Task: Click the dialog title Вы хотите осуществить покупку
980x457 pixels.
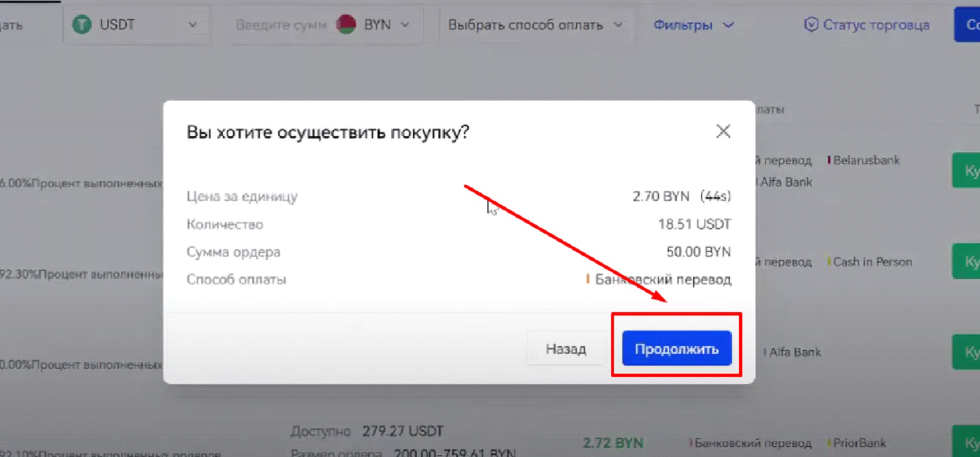Action: point(328,132)
